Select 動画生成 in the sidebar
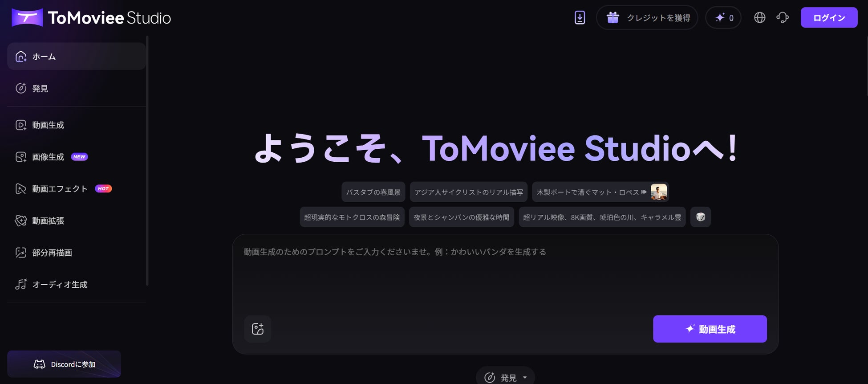The image size is (868, 384). coord(77,125)
